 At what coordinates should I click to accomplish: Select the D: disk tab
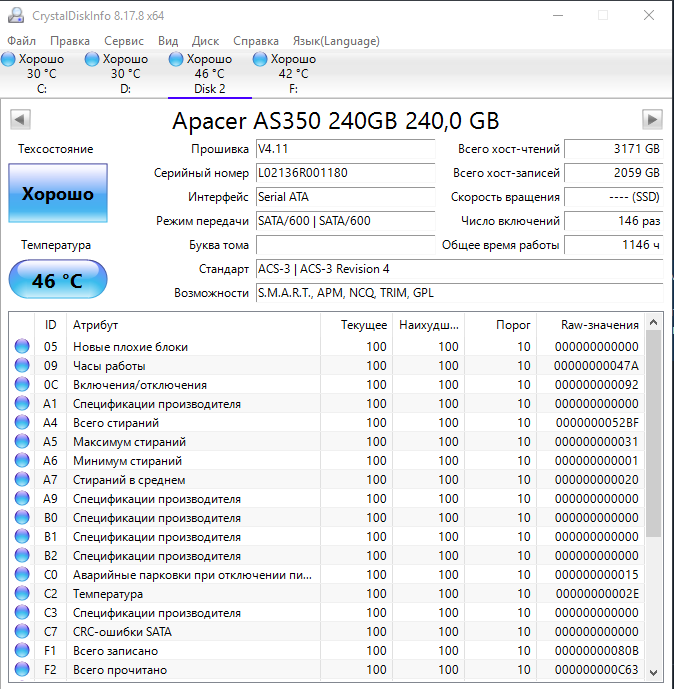(125, 73)
